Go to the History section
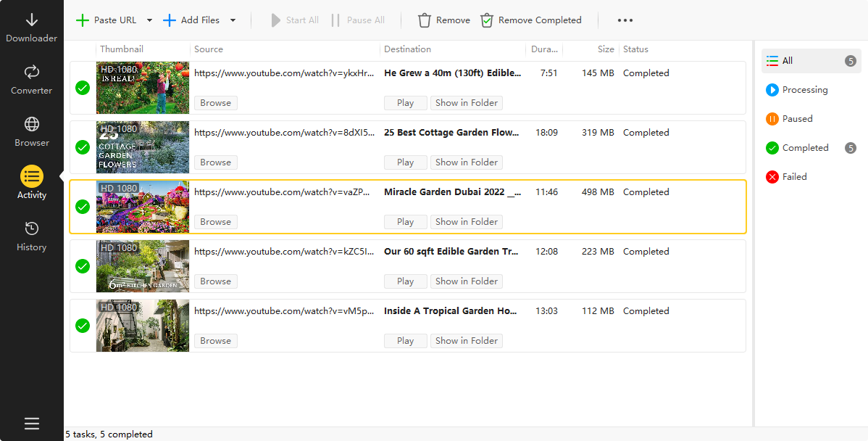 tap(31, 236)
